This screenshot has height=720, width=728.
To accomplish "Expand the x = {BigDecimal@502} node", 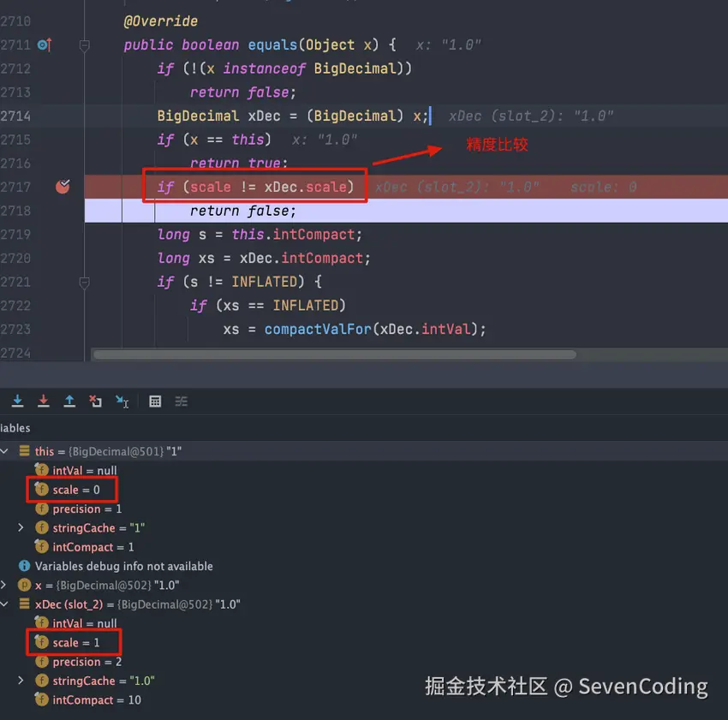I will tap(4, 585).
